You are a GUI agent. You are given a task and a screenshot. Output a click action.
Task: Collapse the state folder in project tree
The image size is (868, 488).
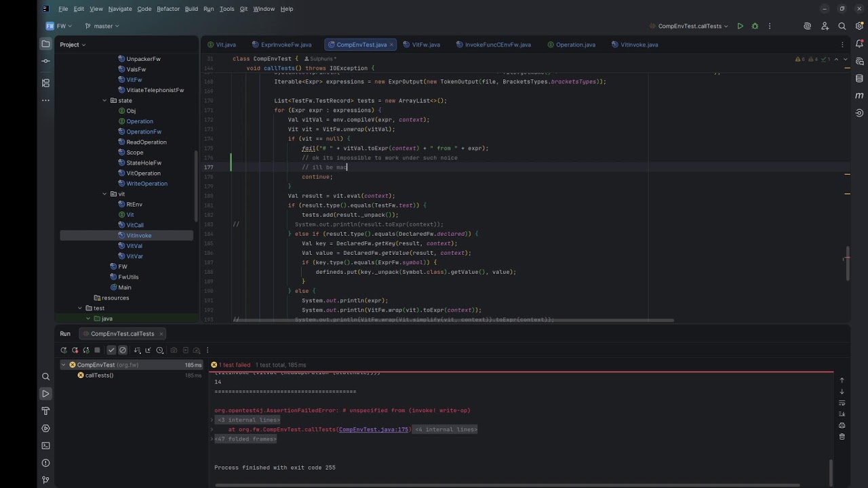(x=104, y=100)
